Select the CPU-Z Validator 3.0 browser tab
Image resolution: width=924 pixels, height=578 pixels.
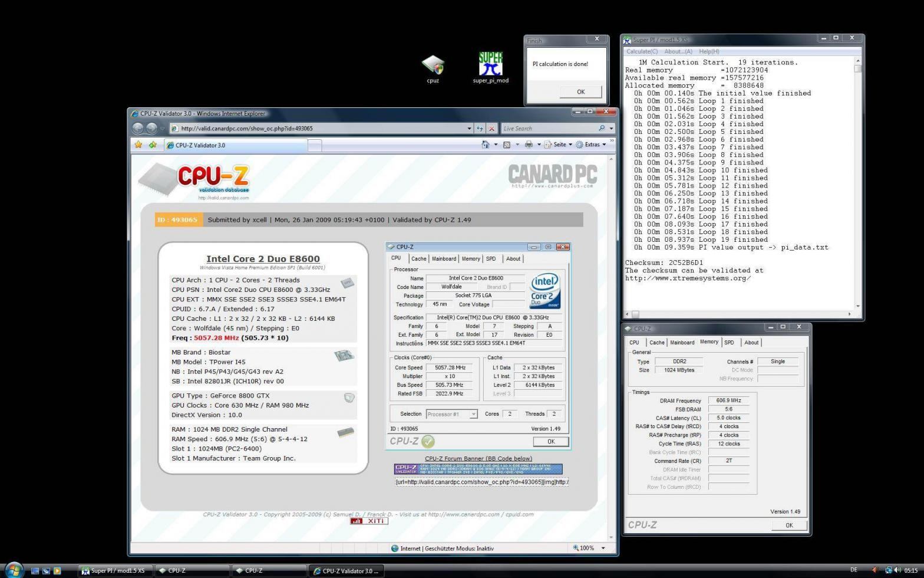tap(236, 145)
